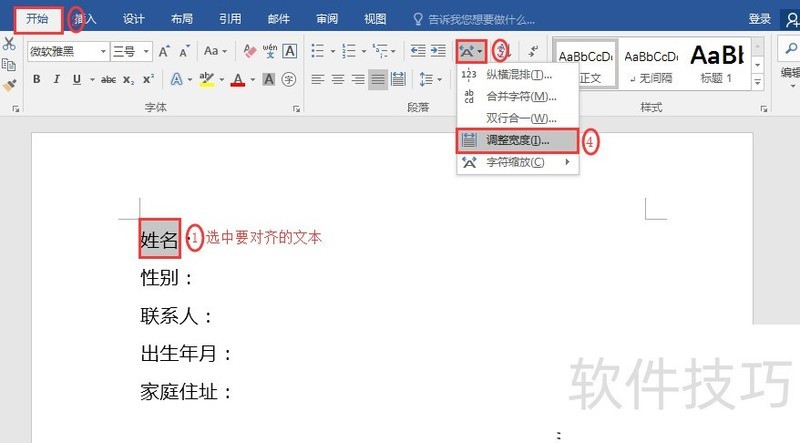Viewport: 800px width, 443px height.
Task: Click the 登录 sign-in link
Action: [759, 19]
